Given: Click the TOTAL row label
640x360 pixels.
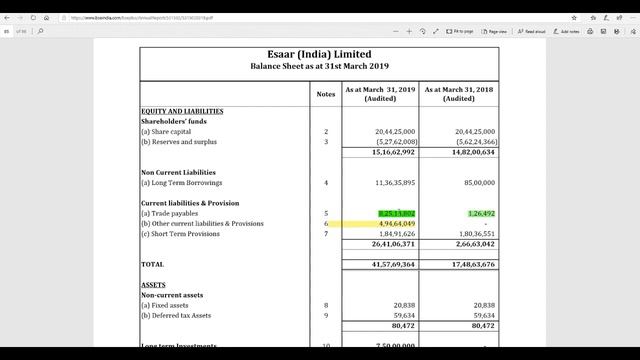Looking at the screenshot, I should click(x=152, y=264).
